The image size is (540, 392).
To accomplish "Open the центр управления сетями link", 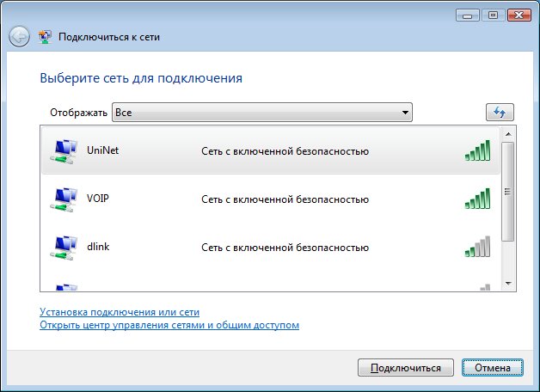I will click(169, 326).
